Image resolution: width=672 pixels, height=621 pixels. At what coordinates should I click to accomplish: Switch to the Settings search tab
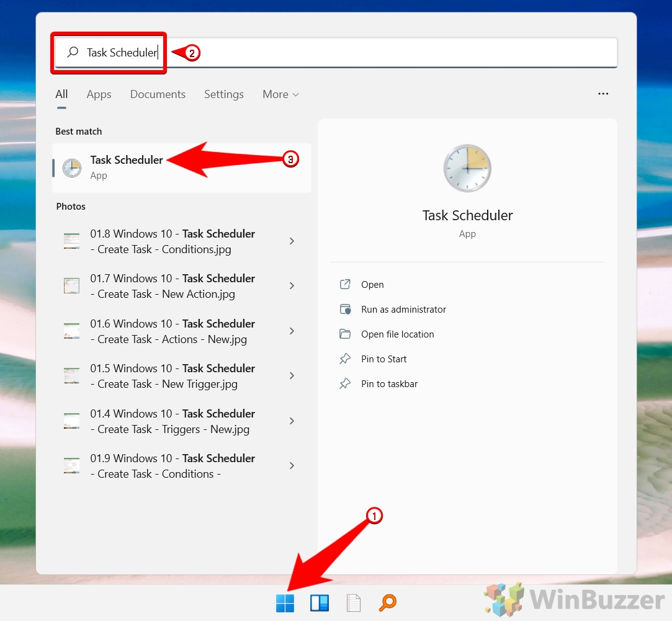pyautogui.click(x=224, y=94)
